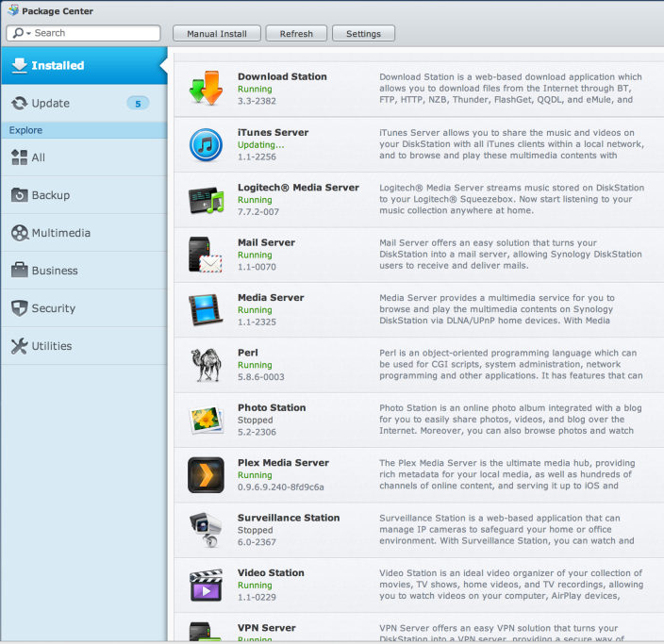Click the Utilities wrench icon
This screenshot has height=644, width=664.
click(x=20, y=346)
